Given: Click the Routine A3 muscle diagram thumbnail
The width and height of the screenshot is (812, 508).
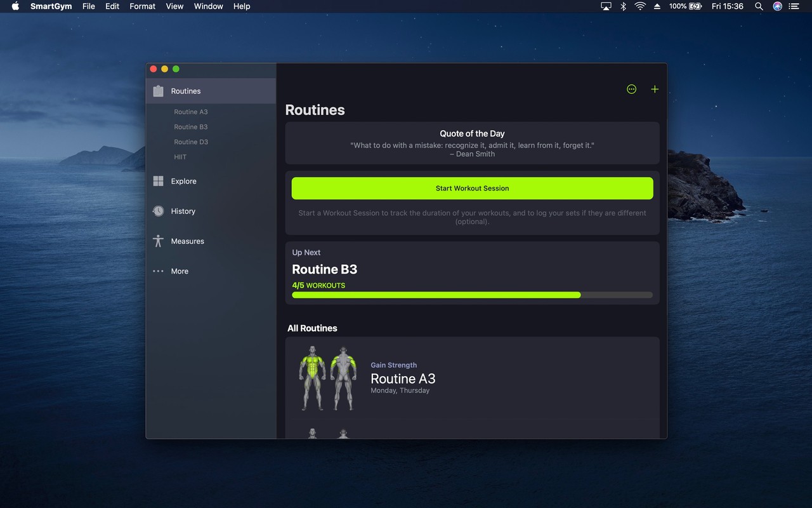Looking at the screenshot, I should pos(327,378).
